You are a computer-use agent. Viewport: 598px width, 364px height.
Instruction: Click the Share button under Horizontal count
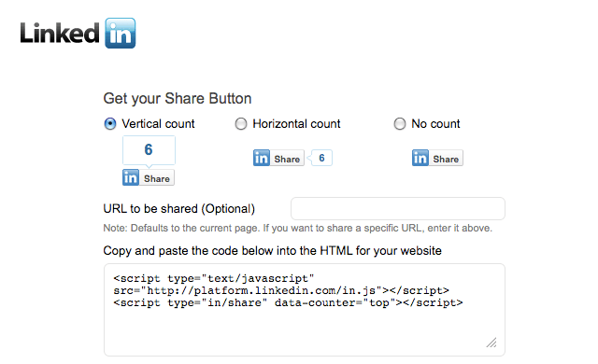coord(278,158)
